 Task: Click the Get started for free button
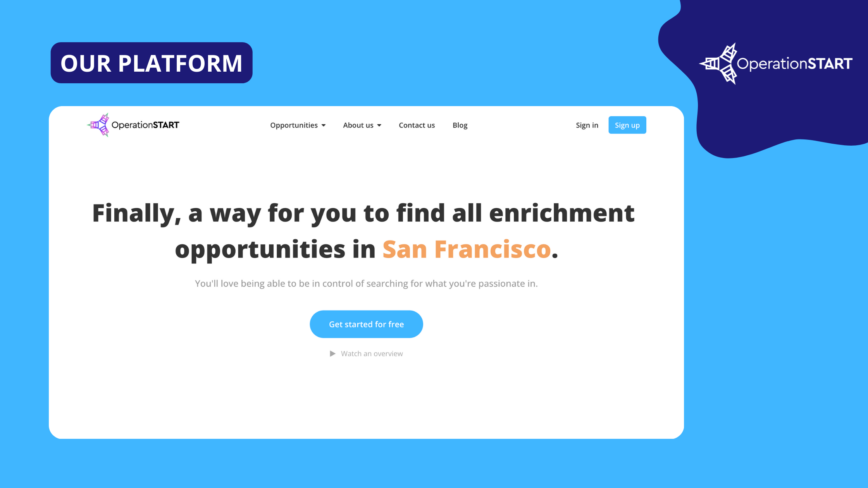(366, 324)
